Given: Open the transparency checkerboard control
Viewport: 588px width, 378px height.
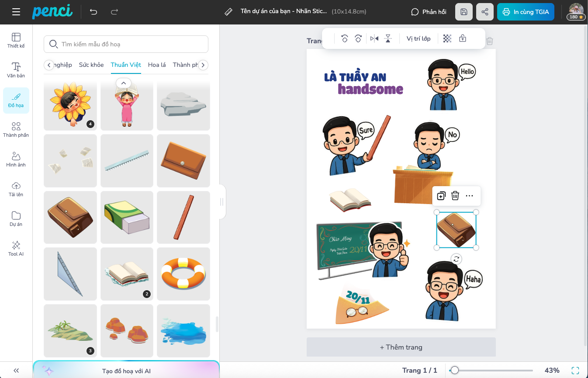Looking at the screenshot, I should tap(447, 38).
